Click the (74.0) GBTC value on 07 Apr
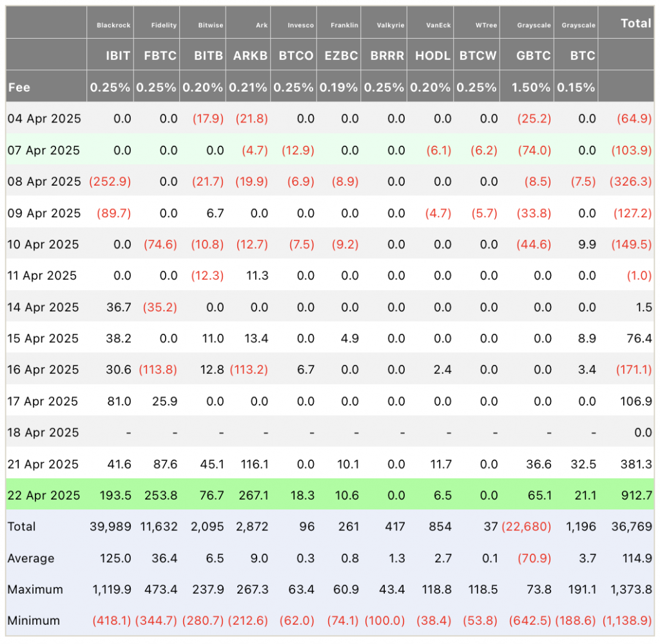 (x=534, y=150)
